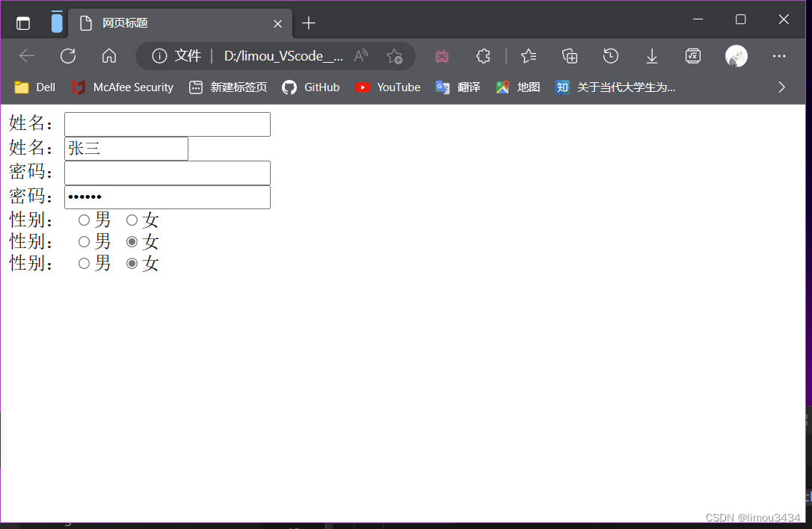812x529 pixels.
Task: Click the 姓名 field containing 张三
Action: click(x=126, y=149)
